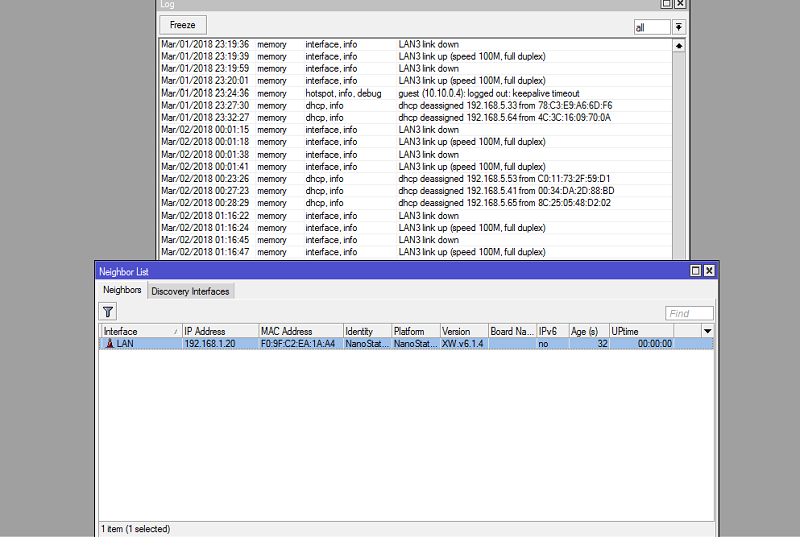Sort by the Interface column header
800x537 pixels.
point(138,331)
